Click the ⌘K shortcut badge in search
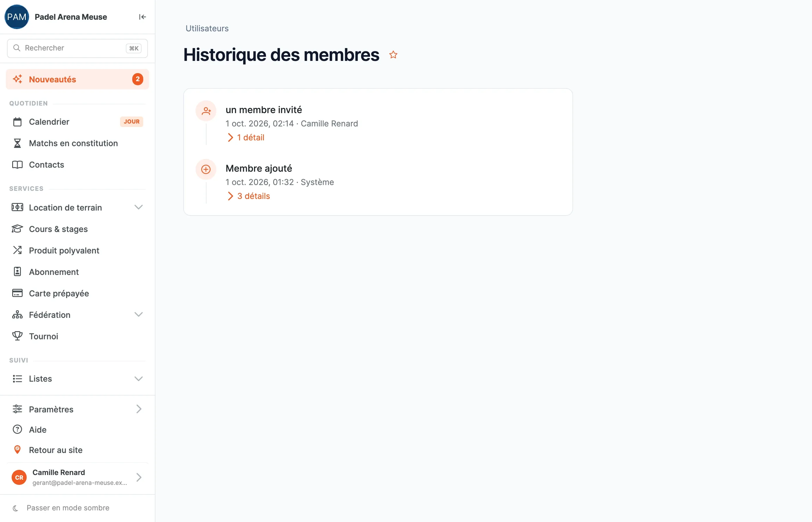Image resolution: width=812 pixels, height=522 pixels. point(134,48)
